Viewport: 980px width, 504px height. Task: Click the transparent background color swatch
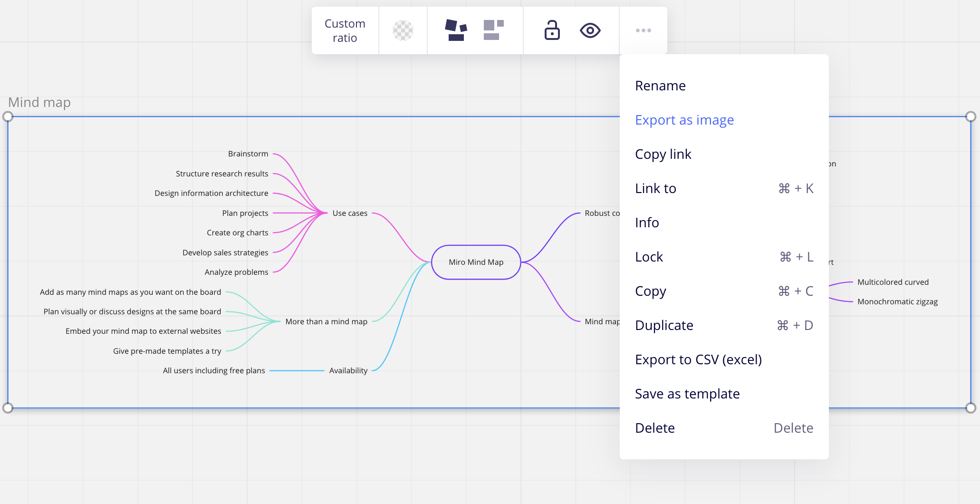(403, 30)
